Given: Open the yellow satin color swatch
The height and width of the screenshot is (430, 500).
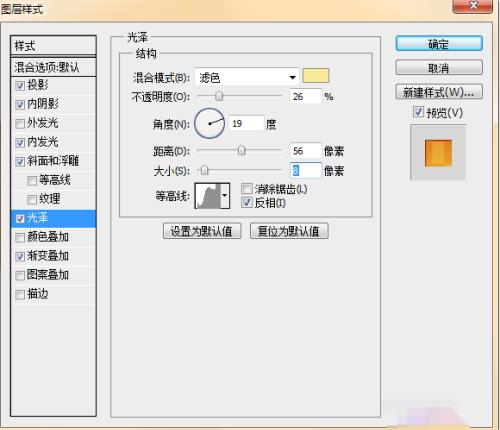Looking at the screenshot, I should click(316, 76).
